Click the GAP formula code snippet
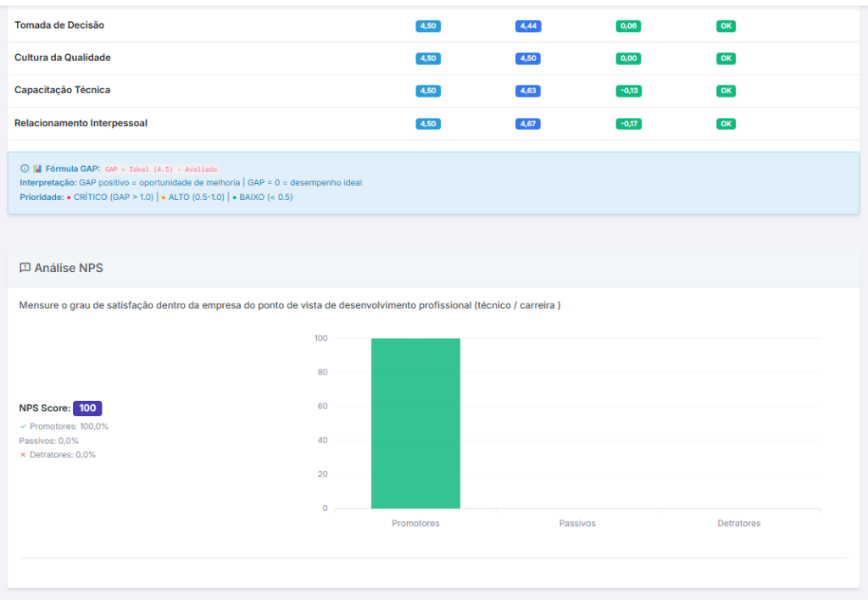868x600 pixels. 161,169
